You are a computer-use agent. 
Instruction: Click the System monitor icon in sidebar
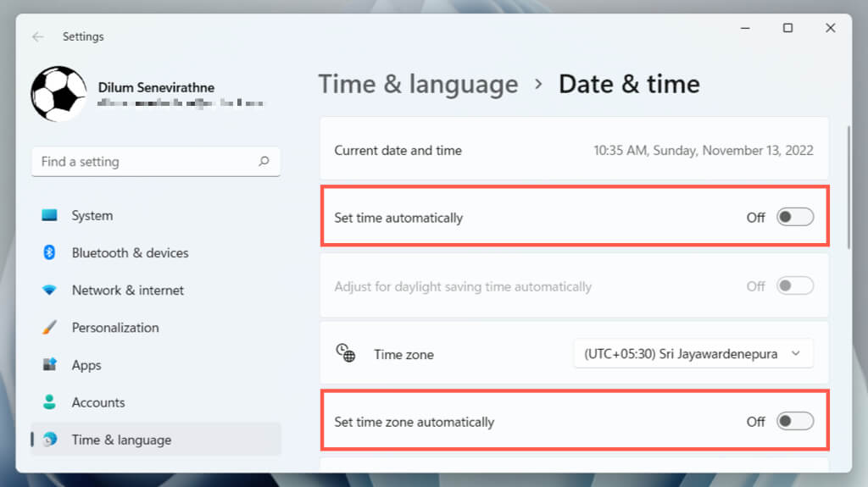click(x=49, y=215)
